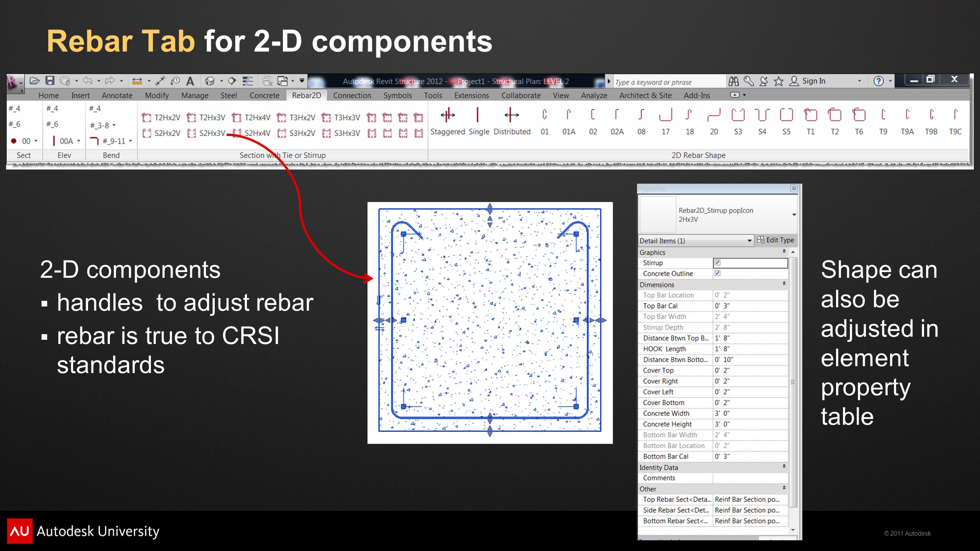Image resolution: width=980 pixels, height=551 pixels.
Task: Select stirrup shape S4
Action: 762,122
